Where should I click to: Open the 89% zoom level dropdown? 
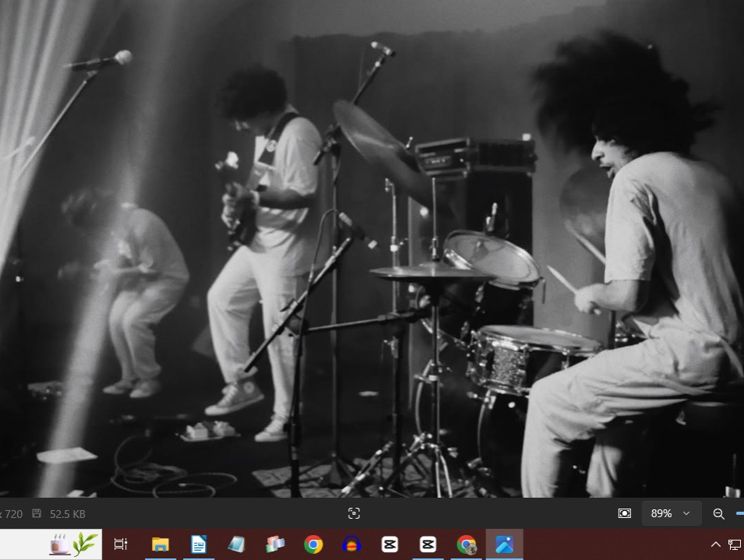672,513
